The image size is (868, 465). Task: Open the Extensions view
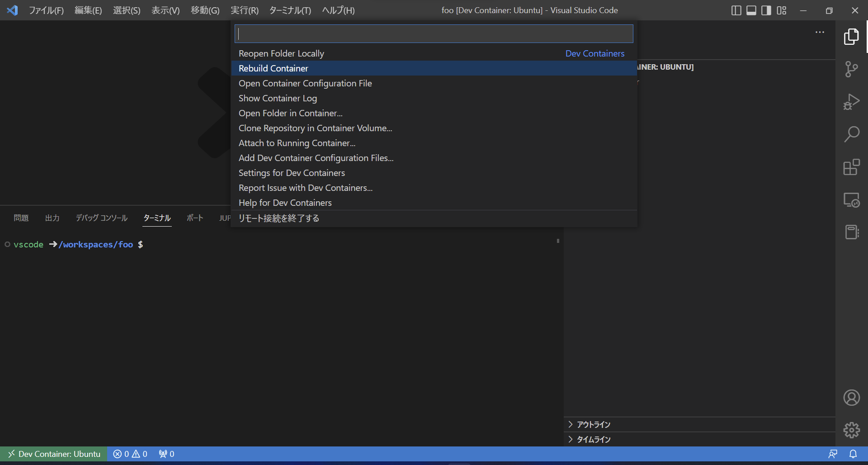click(x=851, y=167)
